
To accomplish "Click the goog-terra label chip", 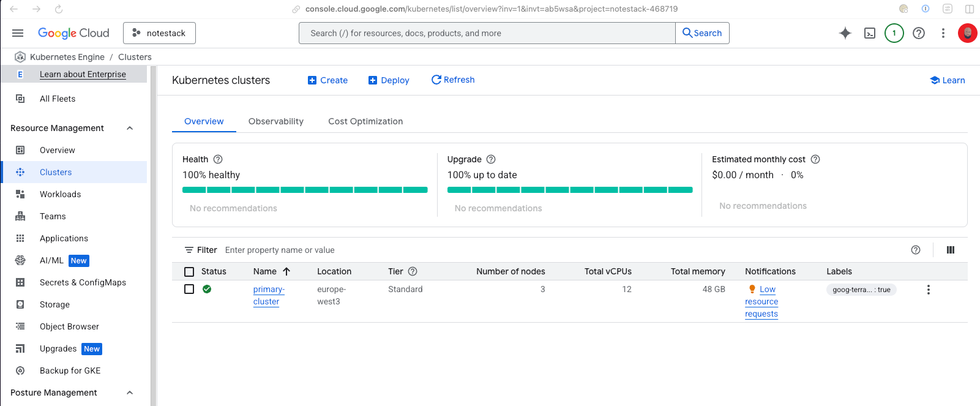I will (861, 290).
